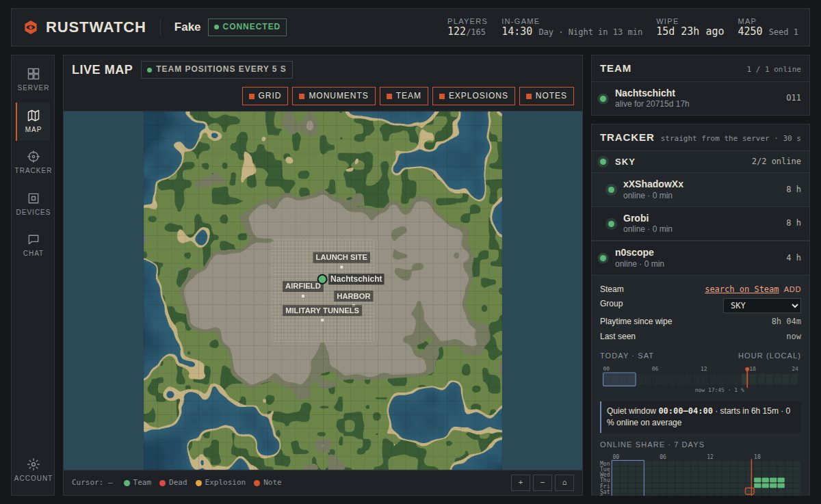Open the Chat sidebar item
821x504 pixels.
click(x=33, y=245)
